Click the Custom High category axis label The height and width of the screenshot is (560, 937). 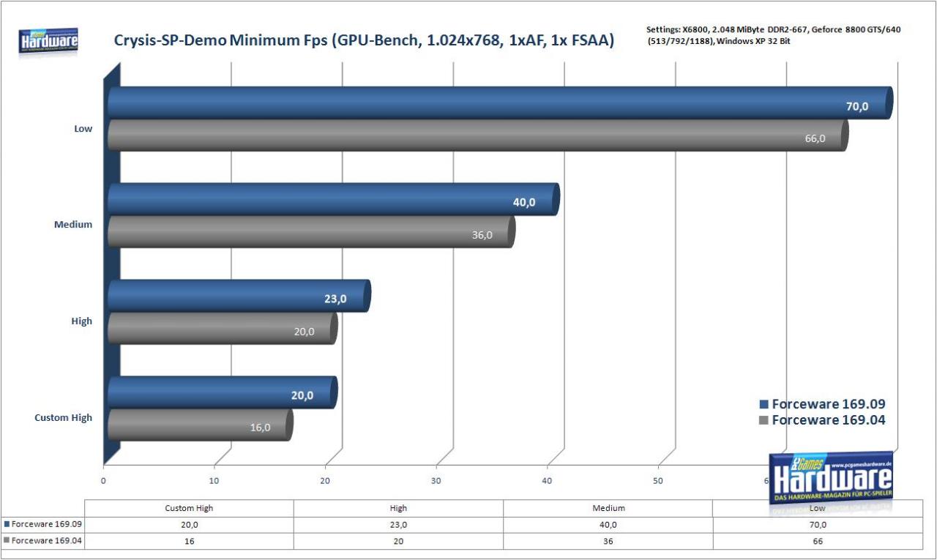64,417
